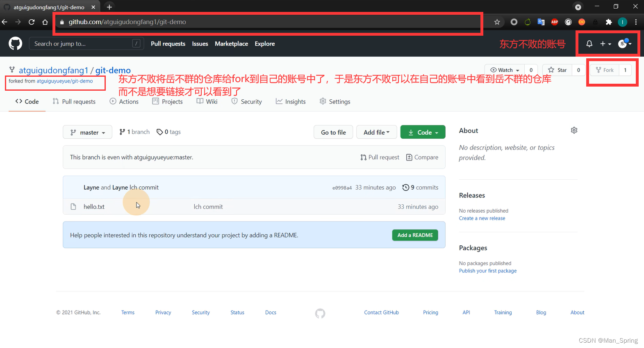Open the browser extensions puzzle icon
The width and height of the screenshot is (644, 348).
click(x=609, y=22)
